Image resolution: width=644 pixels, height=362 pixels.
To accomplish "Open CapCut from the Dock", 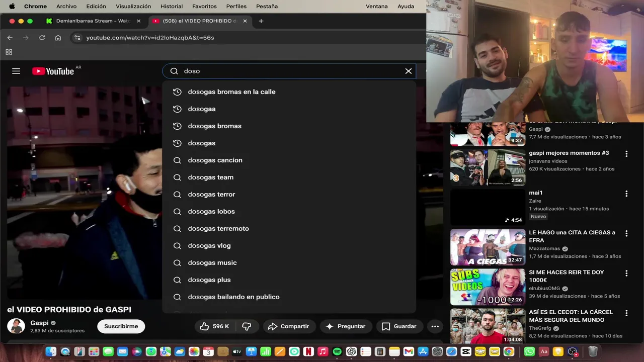I will 466,352.
